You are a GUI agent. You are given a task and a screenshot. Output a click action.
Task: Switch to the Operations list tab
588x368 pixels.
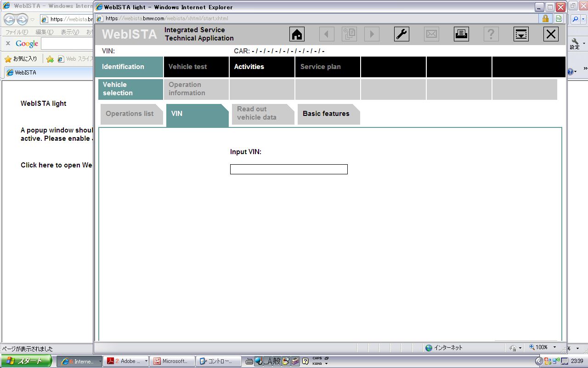[x=131, y=114]
